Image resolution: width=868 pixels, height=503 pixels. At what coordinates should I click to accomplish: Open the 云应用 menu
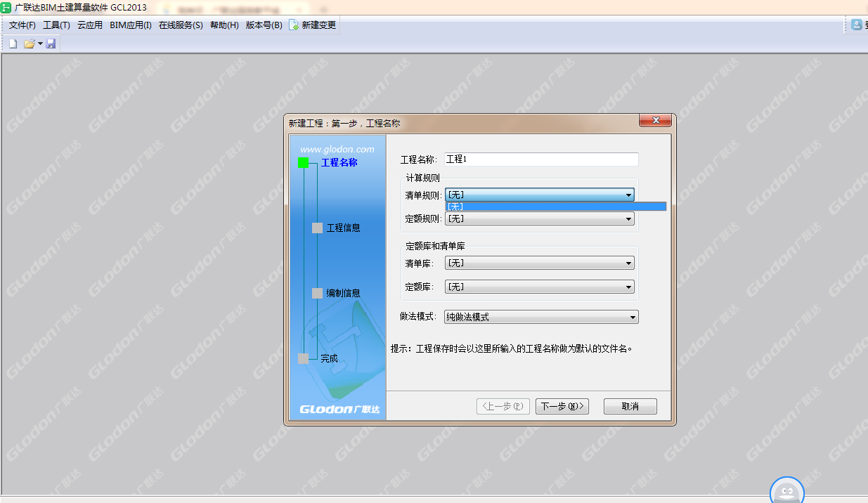[x=90, y=25]
